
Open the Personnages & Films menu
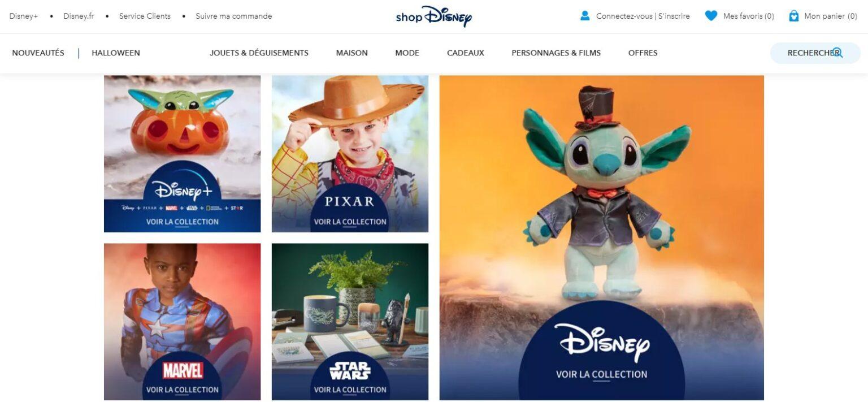556,53
